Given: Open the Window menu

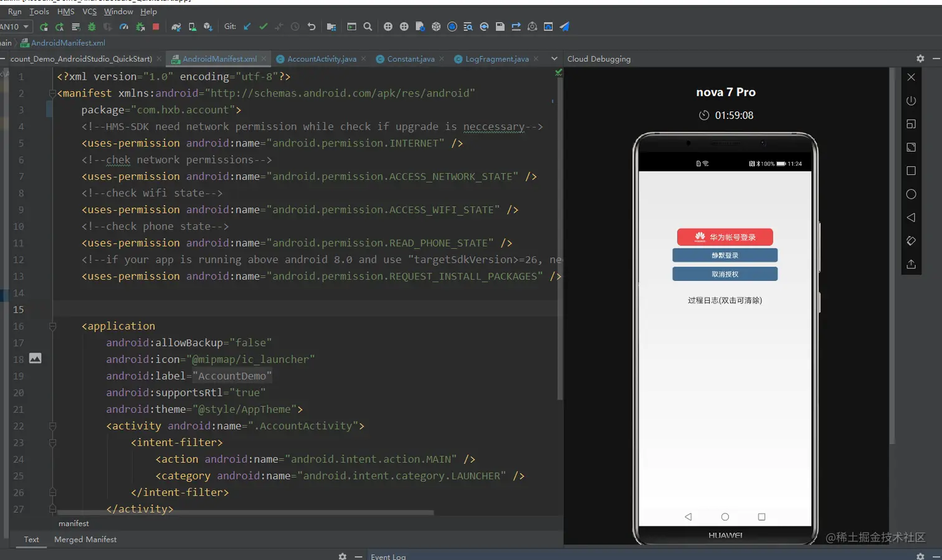Looking at the screenshot, I should click(x=118, y=11).
